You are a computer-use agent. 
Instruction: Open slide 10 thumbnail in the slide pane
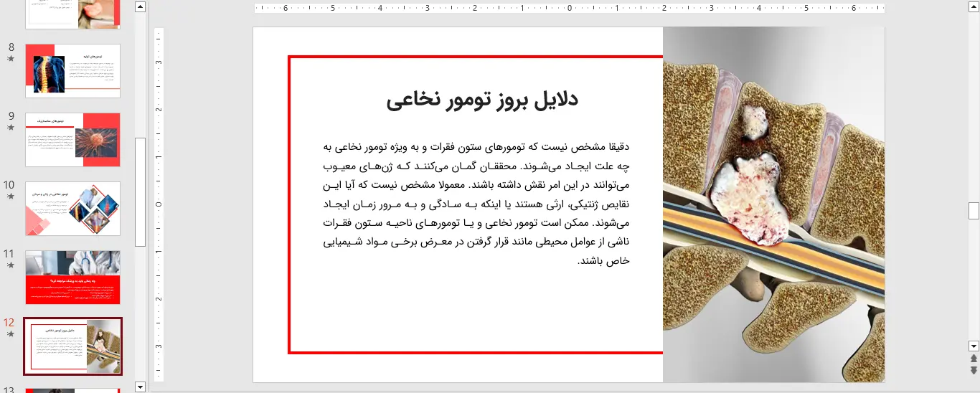click(x=72, y=208)
